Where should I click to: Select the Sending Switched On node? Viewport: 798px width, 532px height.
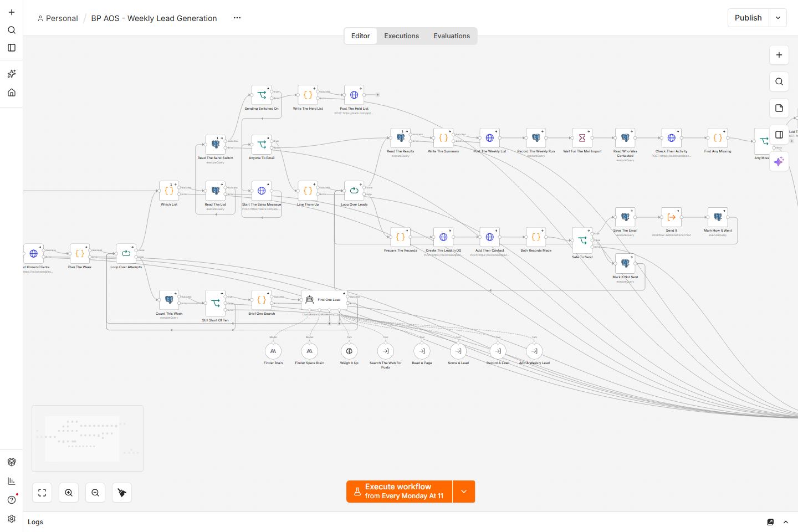tap(262, 95)
